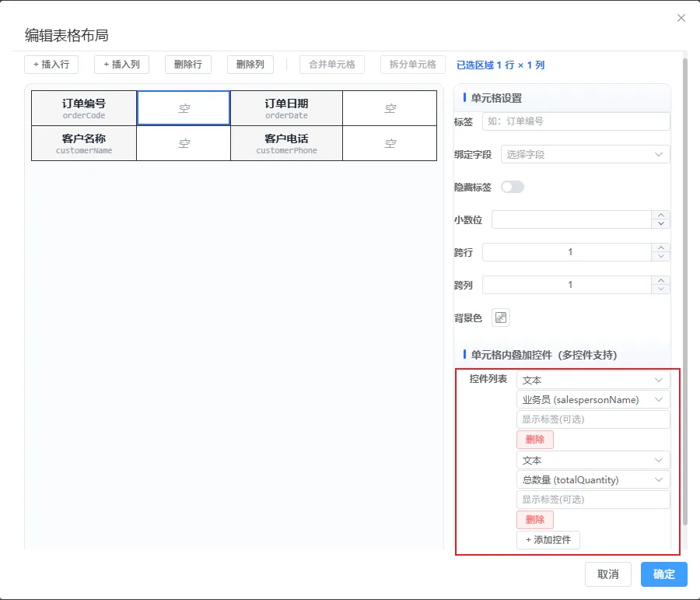700x600 pixels.
Task: Toggle the 隐藏标签 switch
Action: (512, 187)
